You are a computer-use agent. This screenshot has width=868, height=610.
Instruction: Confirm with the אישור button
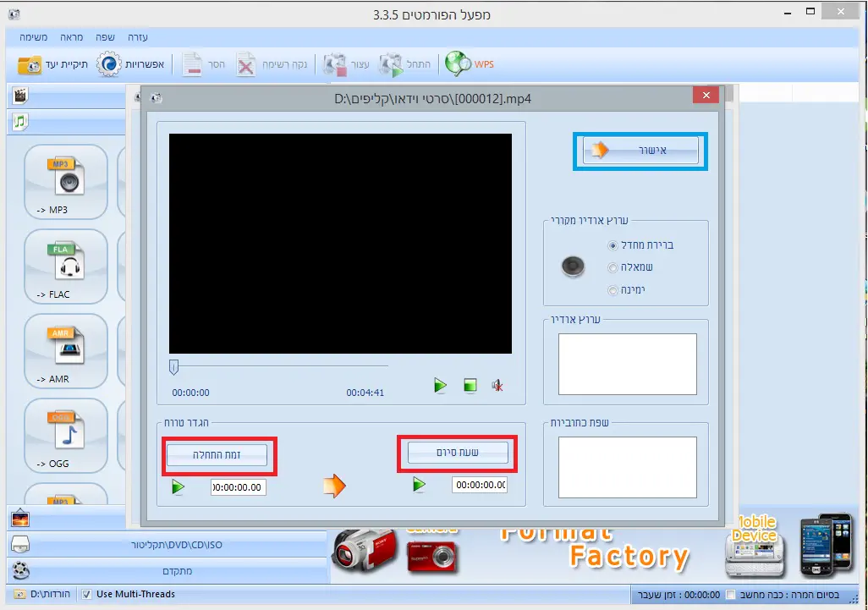pos(640,151)
